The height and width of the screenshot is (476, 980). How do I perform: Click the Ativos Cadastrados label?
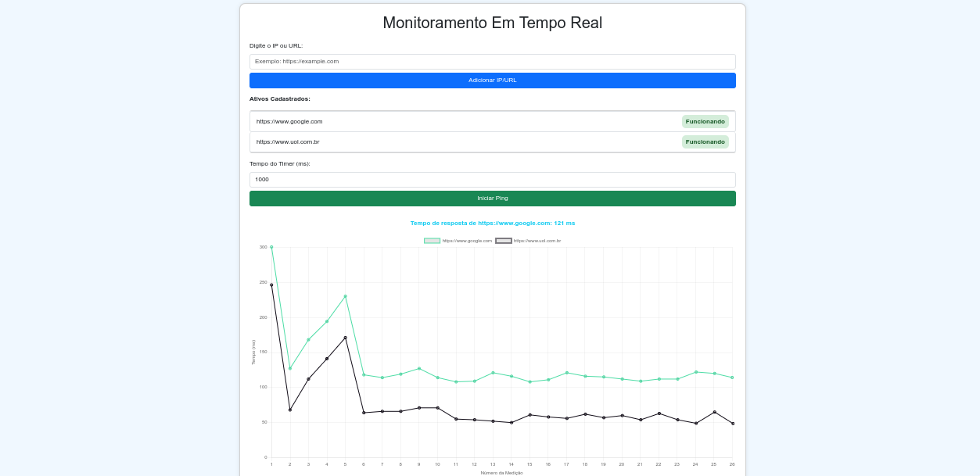point(280,99)
